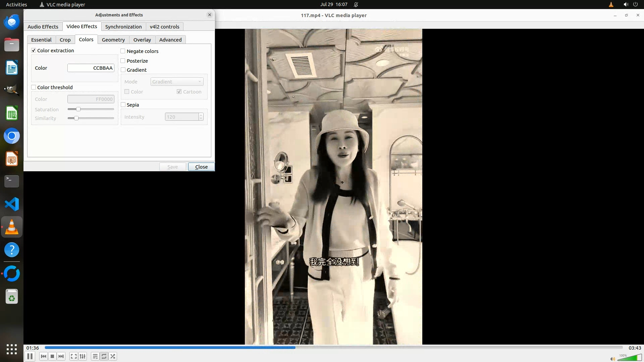
Task: Open the Audio Effects tab
Action: 43,26
